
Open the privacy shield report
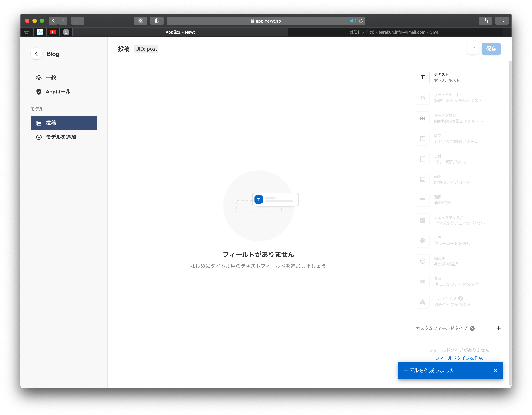click(157, 21)
